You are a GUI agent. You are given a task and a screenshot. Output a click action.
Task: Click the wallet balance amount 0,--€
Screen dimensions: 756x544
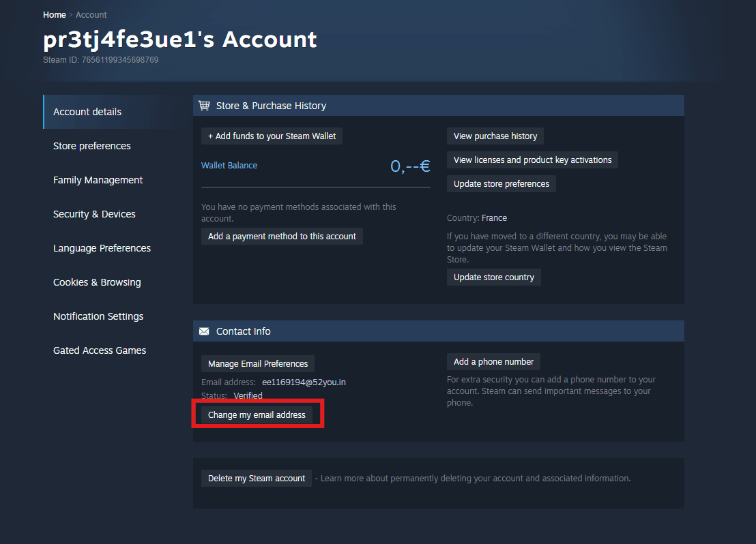410,166
